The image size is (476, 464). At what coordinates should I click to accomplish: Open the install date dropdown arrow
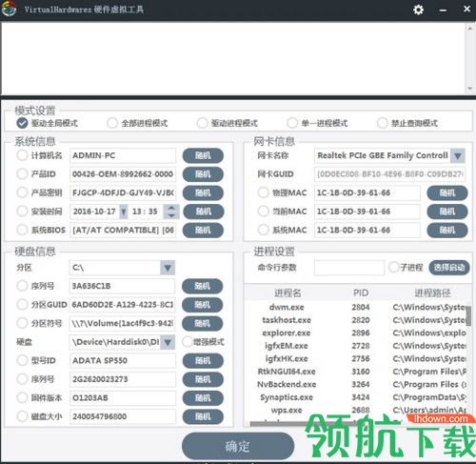coord(124,212)
